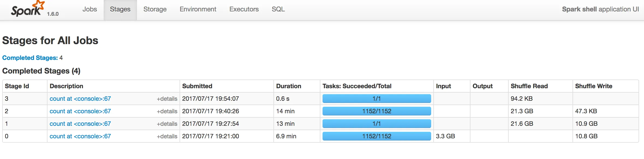The image size is (644, 159).
Task: Sort table by Duration column header
Action: click(288, 86)
